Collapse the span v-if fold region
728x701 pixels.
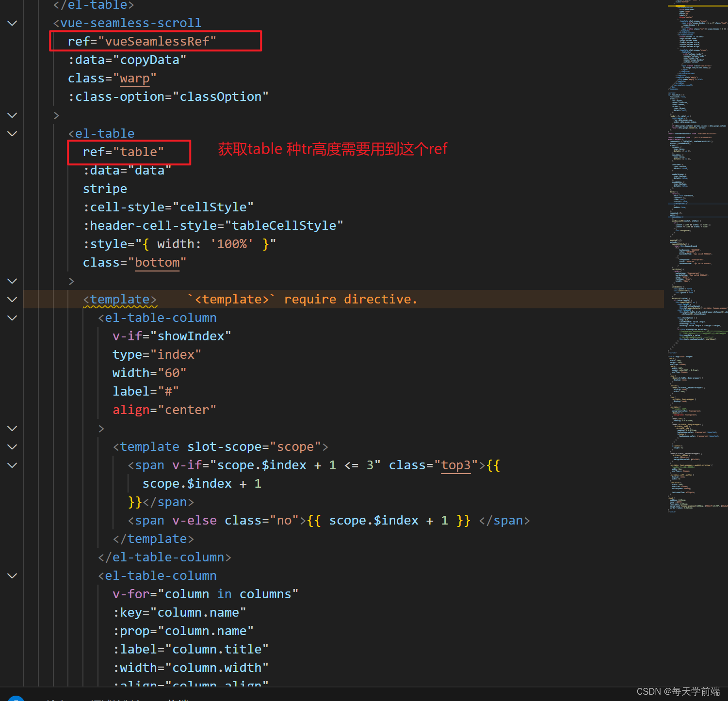pyautogui.click(x=12, y=465)
